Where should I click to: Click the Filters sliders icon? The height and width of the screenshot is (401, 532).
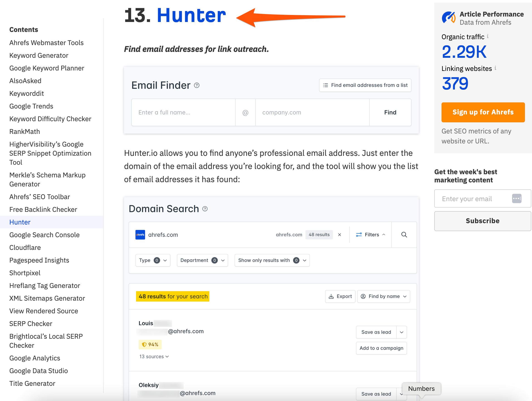[x=359, y=234]
